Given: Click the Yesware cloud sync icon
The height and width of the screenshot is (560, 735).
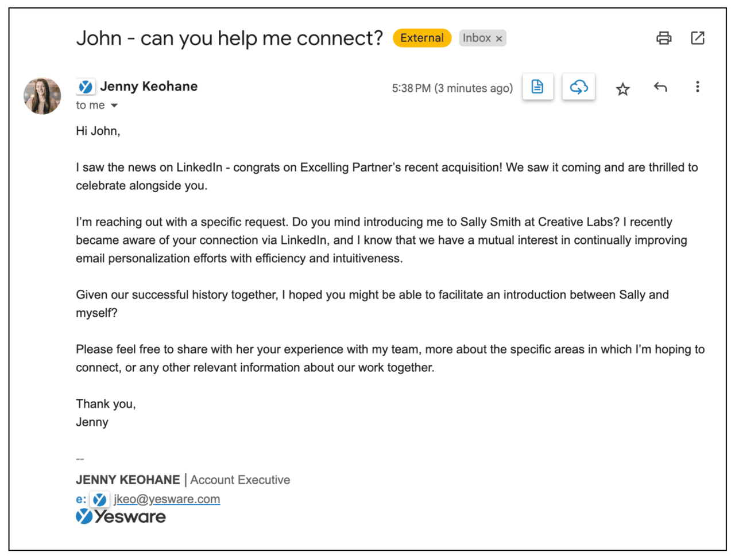Looking at the screenshot, I should pos(578,87).
